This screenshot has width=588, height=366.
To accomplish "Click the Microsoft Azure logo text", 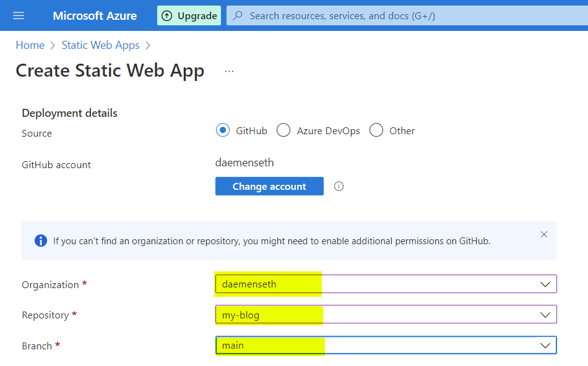I will [x=95, y=15].
